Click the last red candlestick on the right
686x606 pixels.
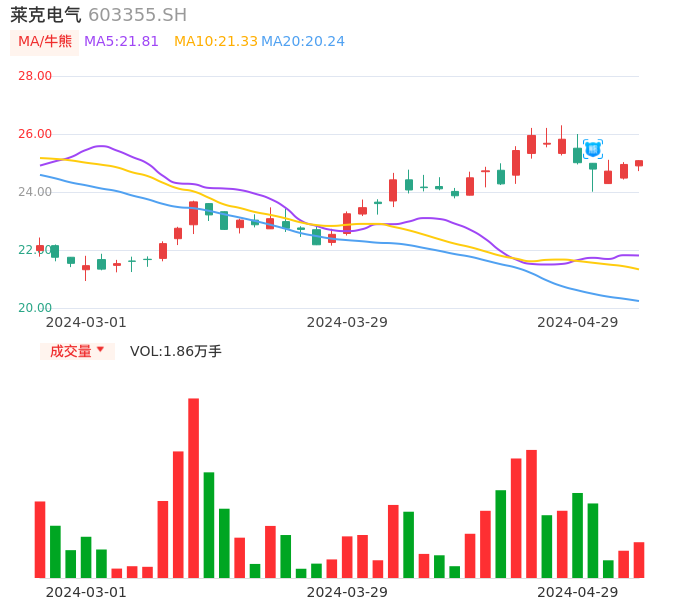point(639,163)
